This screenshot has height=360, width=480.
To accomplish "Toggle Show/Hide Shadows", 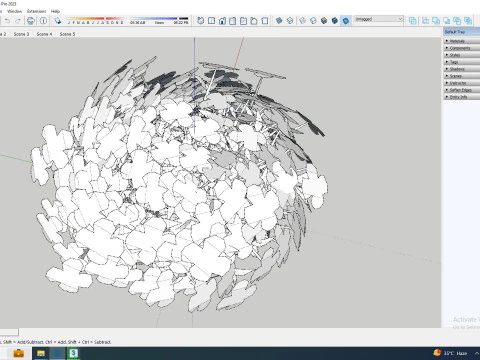I will click(x=58, y=21).
